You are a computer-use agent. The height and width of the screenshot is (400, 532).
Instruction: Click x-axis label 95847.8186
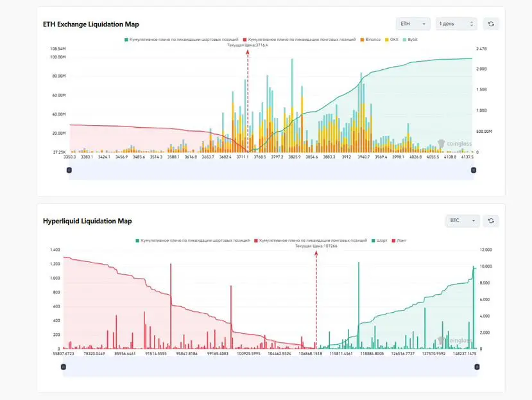tap(187, 354)
